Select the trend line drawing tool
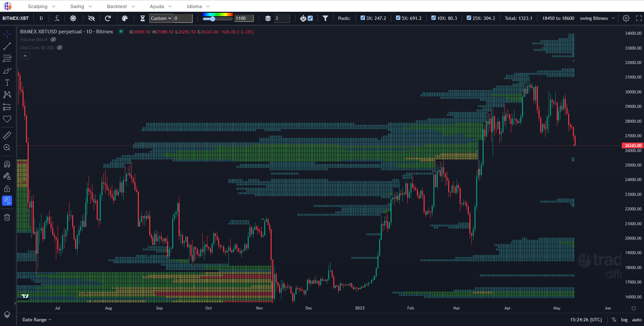 tap(7, 46)
